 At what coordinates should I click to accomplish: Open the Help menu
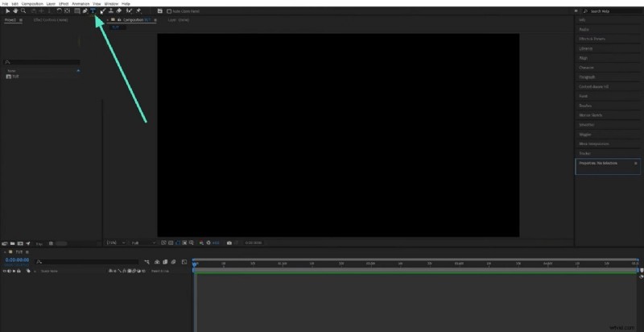126,4
